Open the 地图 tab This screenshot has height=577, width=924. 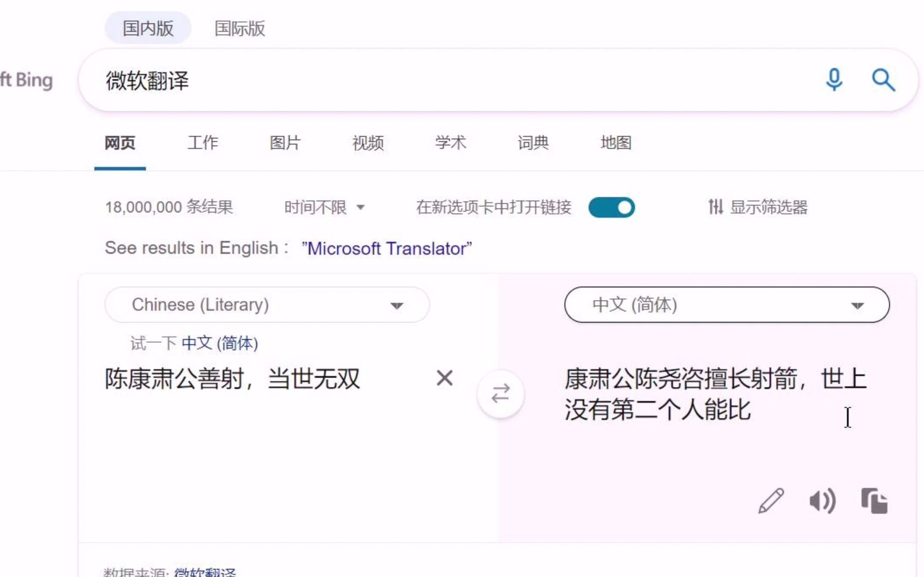pos(616,143)
